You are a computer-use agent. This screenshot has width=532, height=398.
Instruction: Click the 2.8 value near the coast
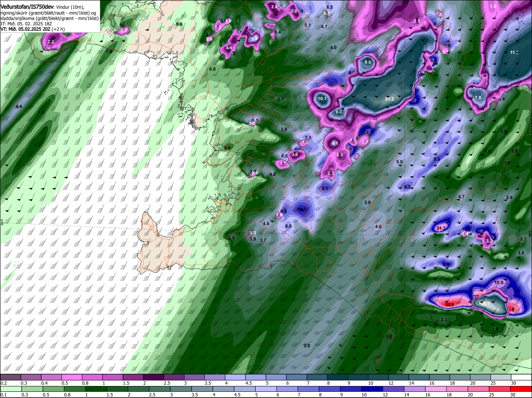pyautogui.click(x=232, y=237)
